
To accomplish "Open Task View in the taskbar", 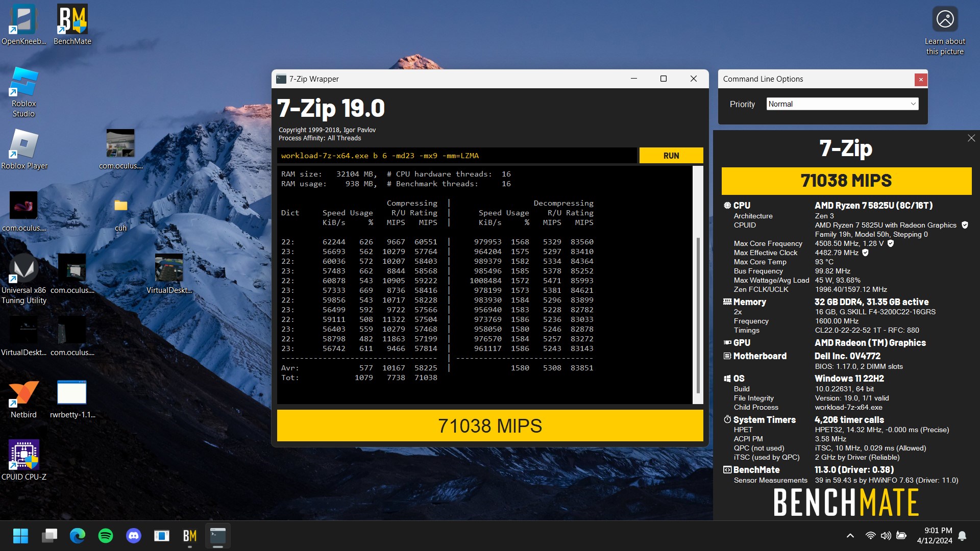I will [50, 536].
